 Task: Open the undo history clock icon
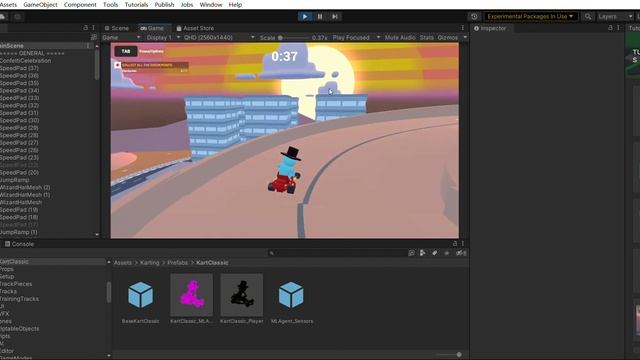pos(474,16)
